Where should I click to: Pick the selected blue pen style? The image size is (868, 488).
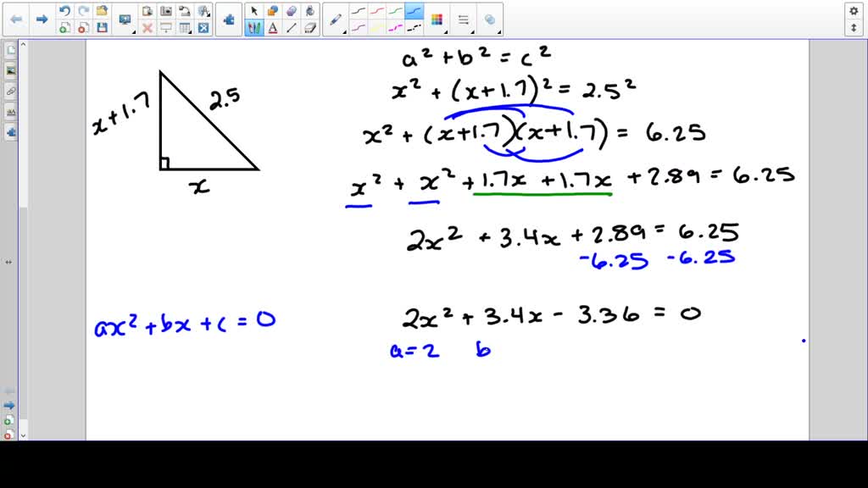click(414, 11)
